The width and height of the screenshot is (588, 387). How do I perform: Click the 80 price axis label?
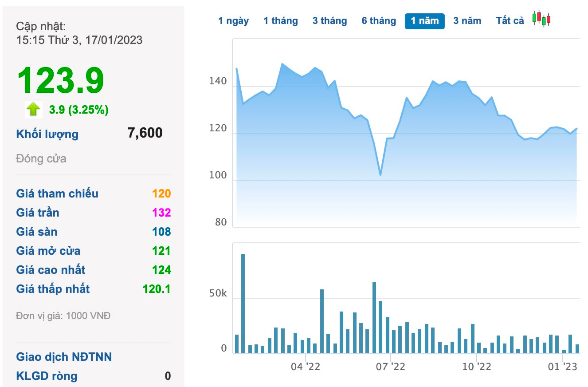pos(221,222)
